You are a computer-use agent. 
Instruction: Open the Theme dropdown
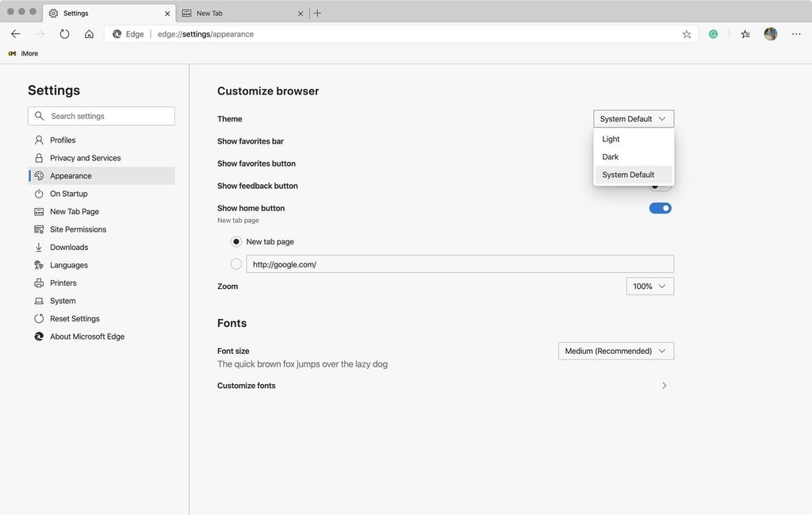634,118
